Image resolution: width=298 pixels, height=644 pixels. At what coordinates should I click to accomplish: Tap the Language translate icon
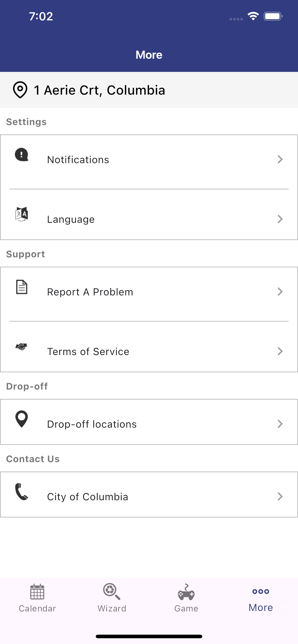[22, 214]
